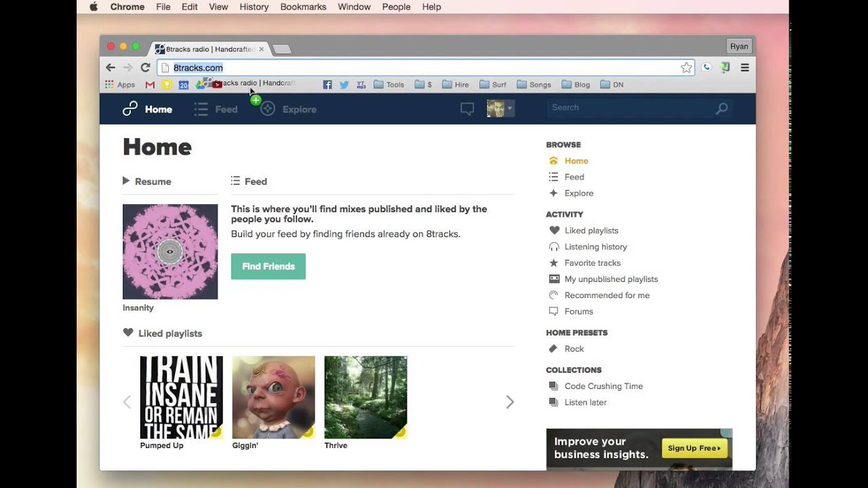Click the tag icon beside Rock

point(554,349)
